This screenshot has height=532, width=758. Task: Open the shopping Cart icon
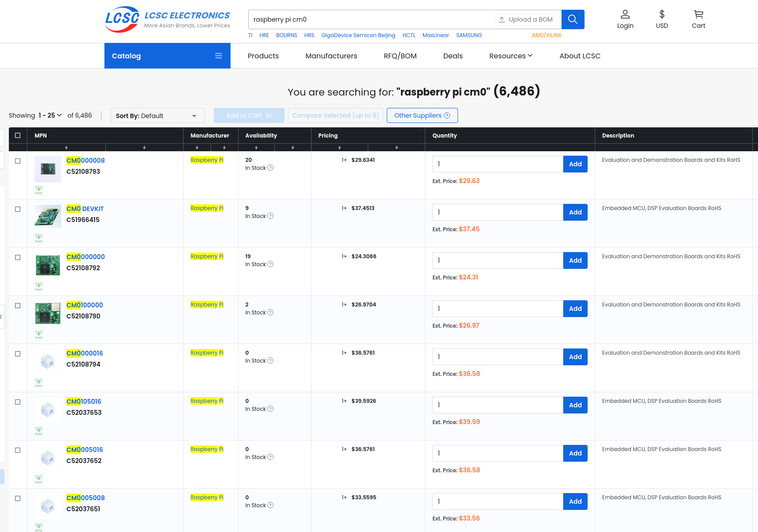(x=698, y=15)
